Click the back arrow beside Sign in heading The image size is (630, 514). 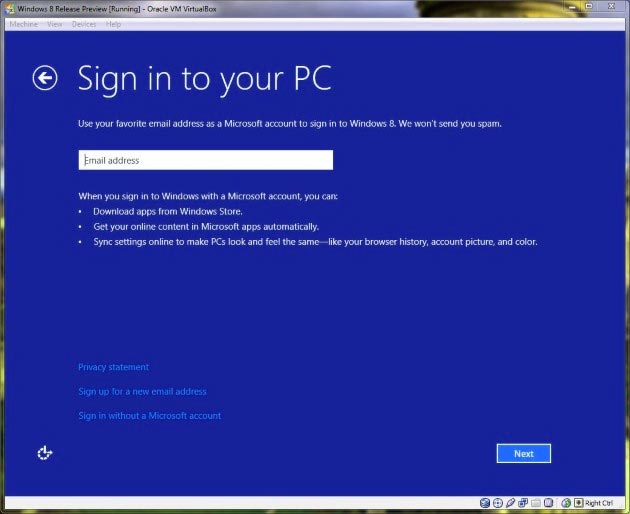tap(45, 78)
